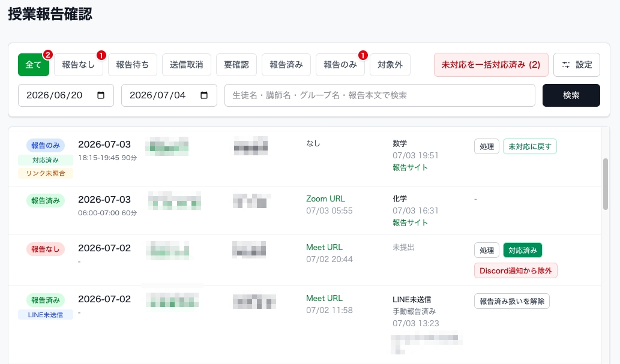Click 未対応を一括対応済み (2) button
The image size is (620, 364).
pos(491,65)
